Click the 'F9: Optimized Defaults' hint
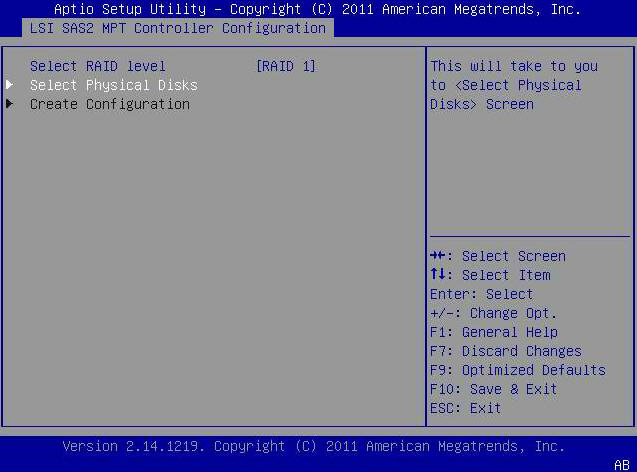637x472 pixels. (518, 370)
